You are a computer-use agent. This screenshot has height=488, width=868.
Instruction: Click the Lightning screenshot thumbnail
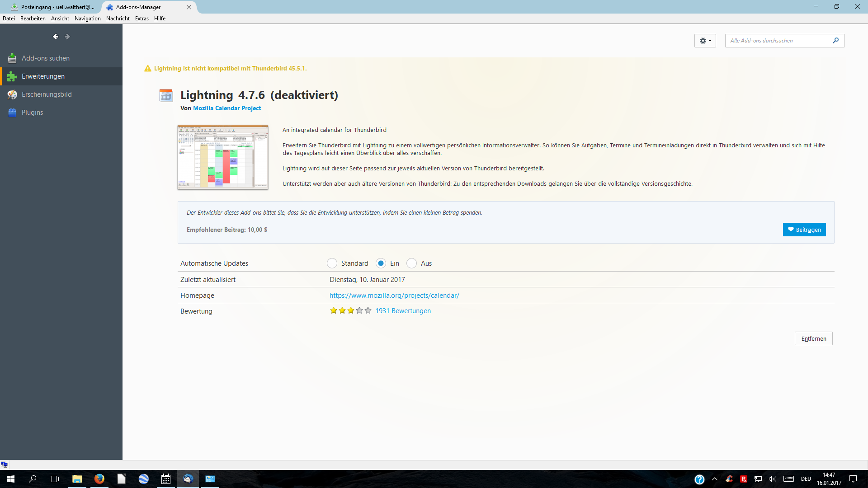[x=223, y=157]
